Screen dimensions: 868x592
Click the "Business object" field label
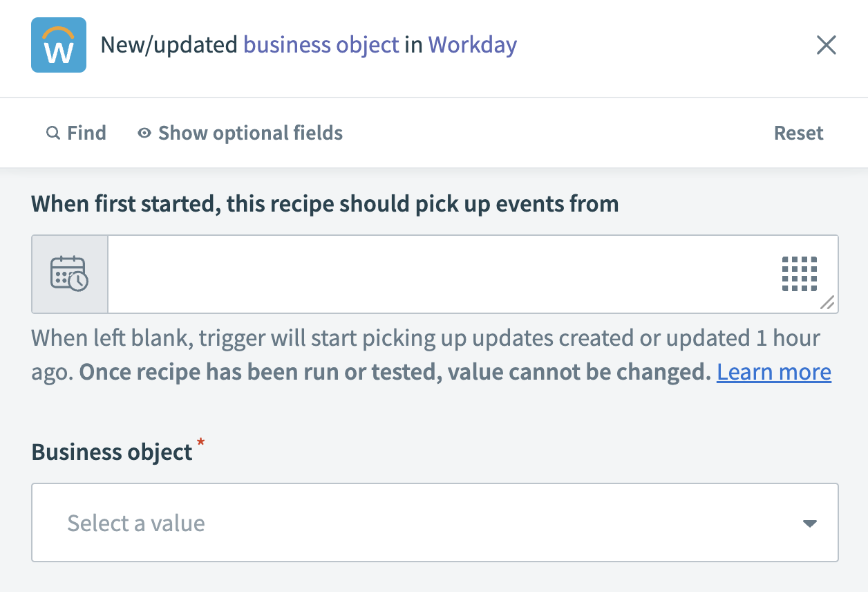(112, 452)
